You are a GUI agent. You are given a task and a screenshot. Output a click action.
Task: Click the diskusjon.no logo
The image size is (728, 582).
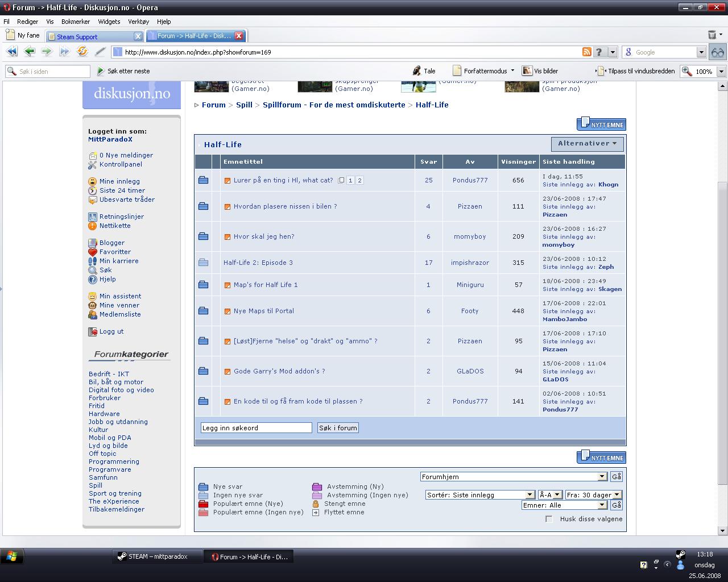(132, 94)
